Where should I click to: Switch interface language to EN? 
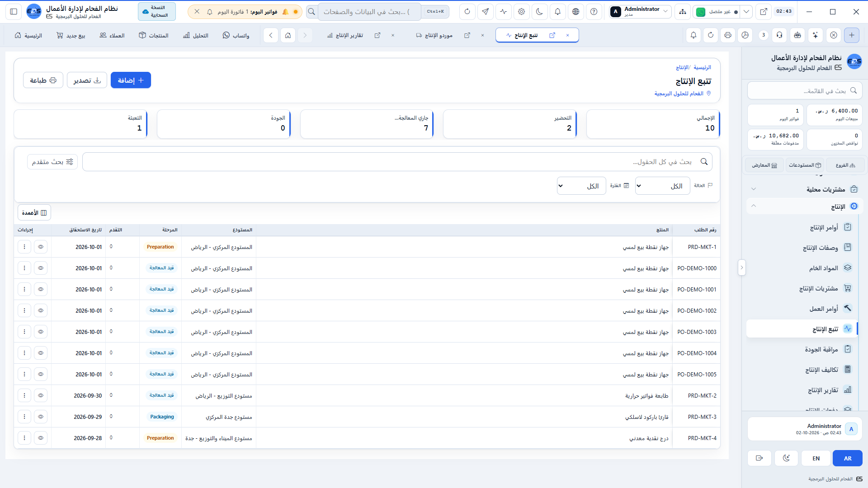(816, 458)
